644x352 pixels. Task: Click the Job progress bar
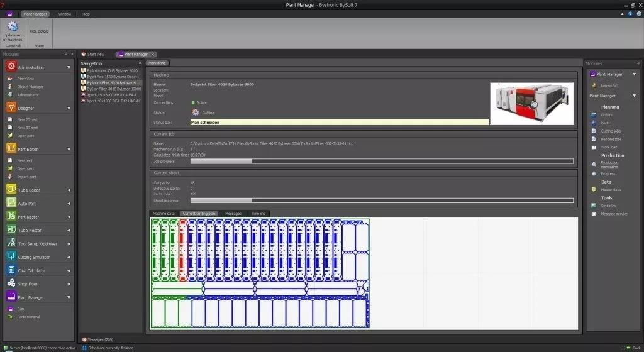pos(382,161)
